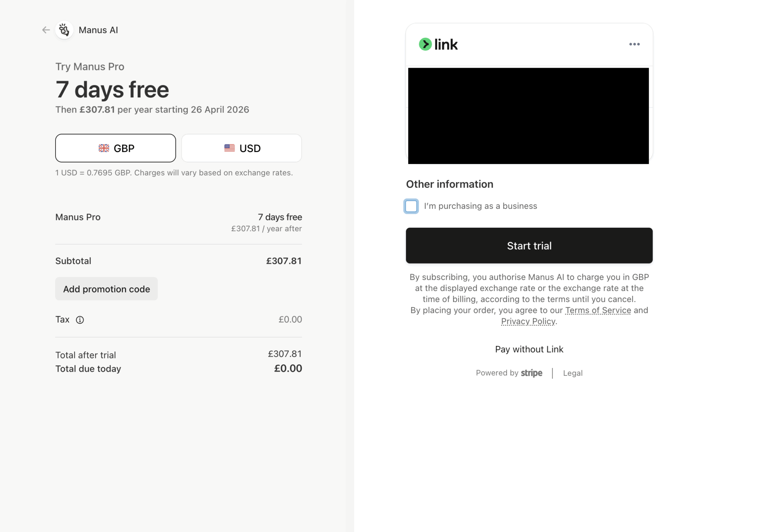Screen dimensions: 758x532
Task: Expand the Add promotion code field
Action: (x=107, y=289)
